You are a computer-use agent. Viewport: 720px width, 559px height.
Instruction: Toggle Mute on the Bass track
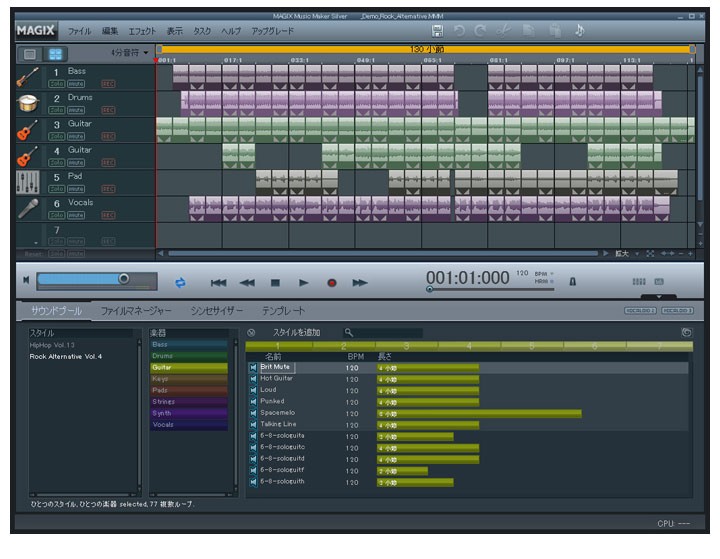click(x=76, y=84)
